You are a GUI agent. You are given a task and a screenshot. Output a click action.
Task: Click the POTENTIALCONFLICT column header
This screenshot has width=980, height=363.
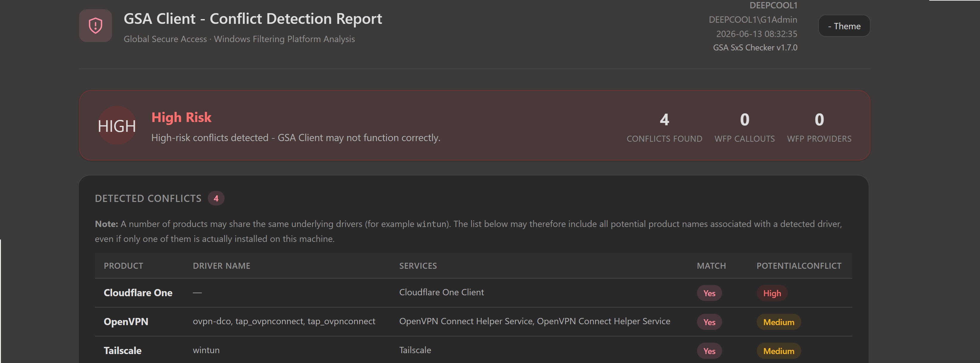click(798, 266)
